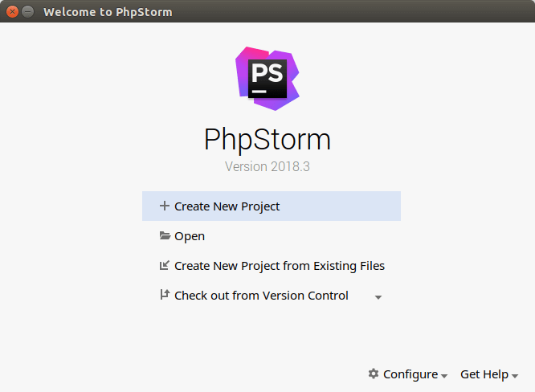This screenshot has width=535, height=392.
Task: Click Check out from Version Control text
Action: (261, 296)
